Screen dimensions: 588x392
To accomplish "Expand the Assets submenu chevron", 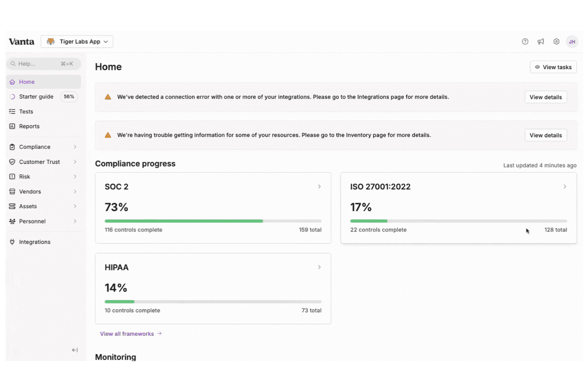I will [x=75, y=206].
